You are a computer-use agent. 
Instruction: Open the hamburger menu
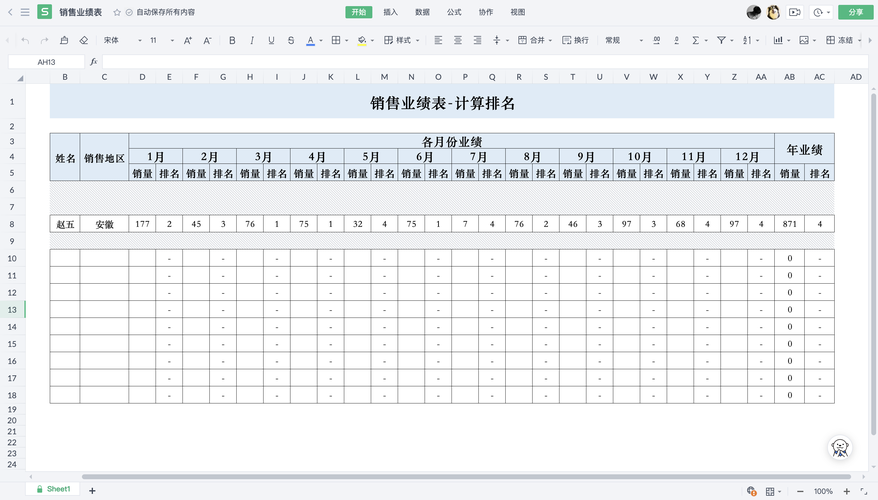point(25,12)
